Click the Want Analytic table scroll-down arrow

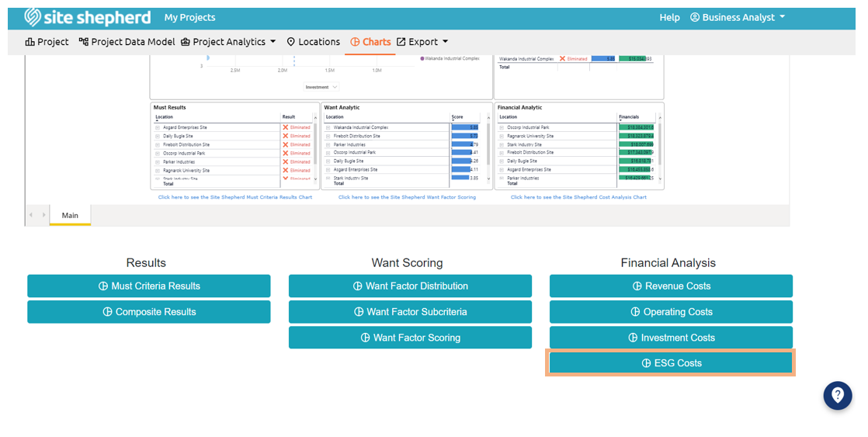489,179
